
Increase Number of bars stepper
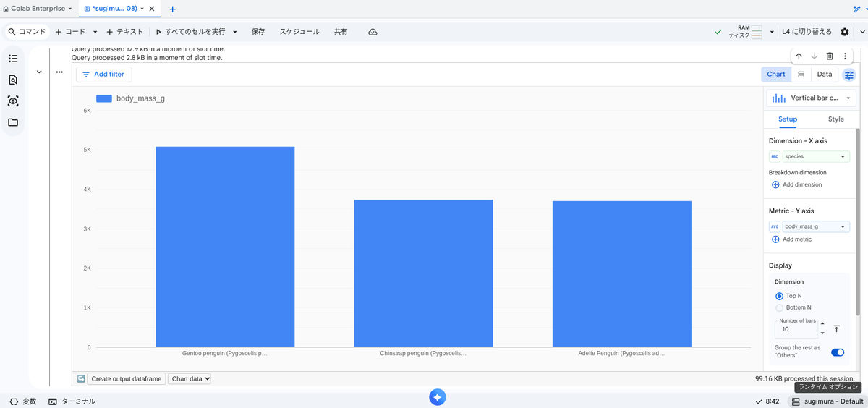tap(822, 324)
